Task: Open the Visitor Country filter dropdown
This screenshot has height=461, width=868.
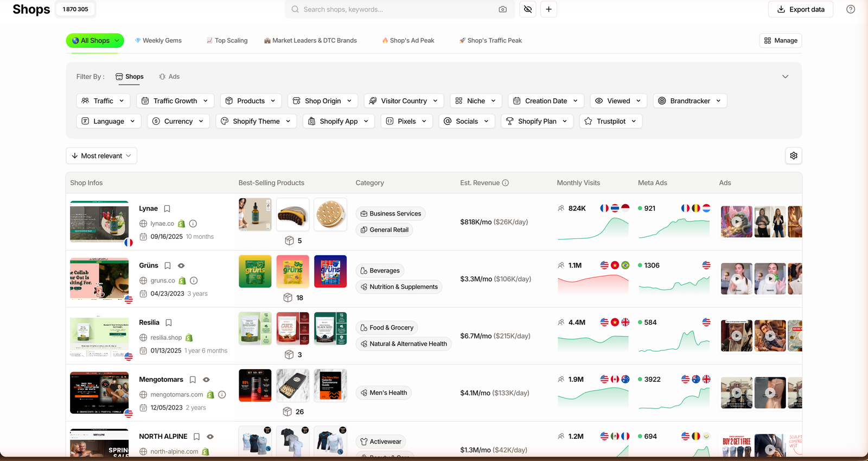Action: coord(404,101)
